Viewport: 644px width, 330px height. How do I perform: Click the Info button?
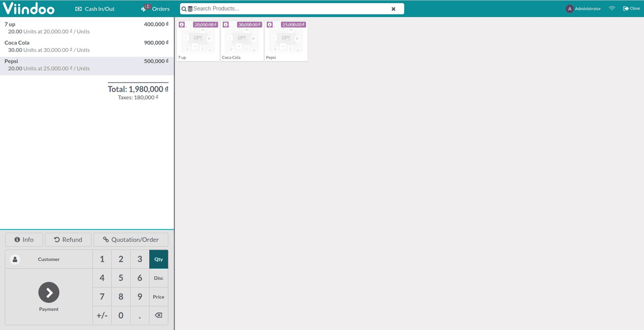24,240
